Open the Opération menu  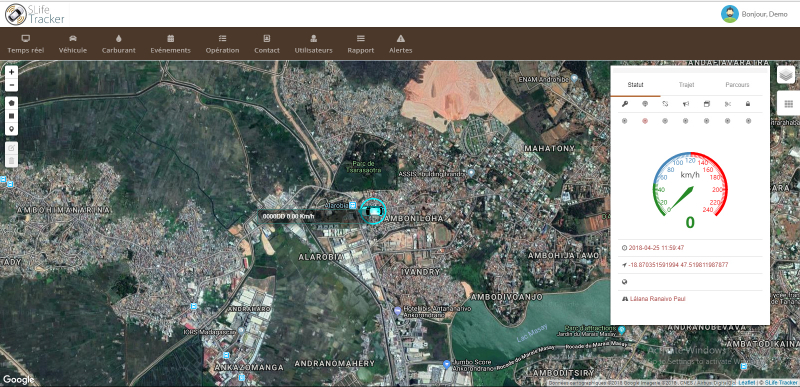click(222, 44)
